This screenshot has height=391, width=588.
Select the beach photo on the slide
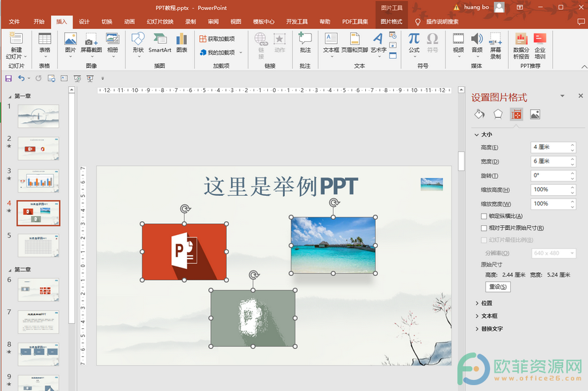(x=333, y=245)
